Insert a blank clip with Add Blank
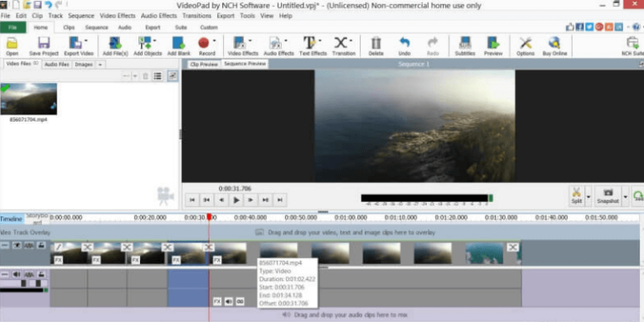 click(179, 45)
